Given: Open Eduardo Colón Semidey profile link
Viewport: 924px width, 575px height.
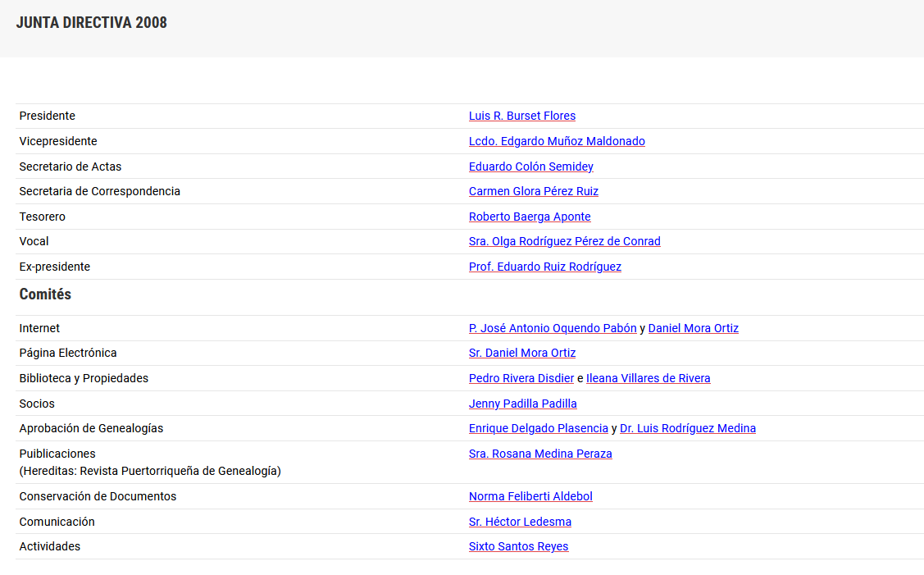Looking at the screenshot, I should 530,167.
